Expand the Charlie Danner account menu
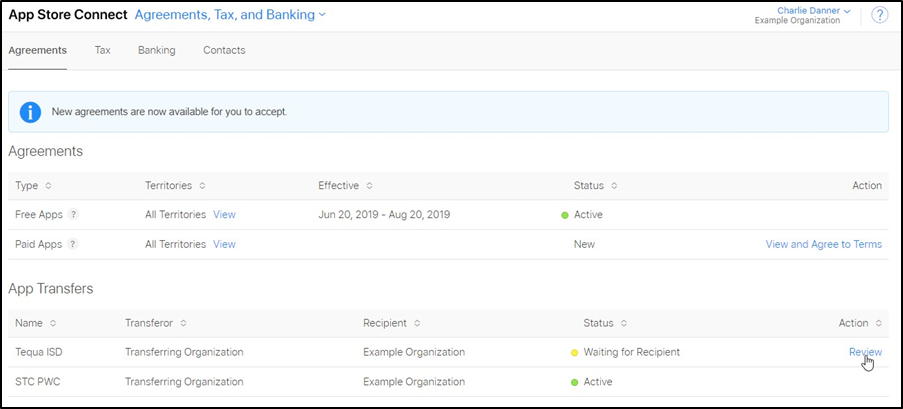Image resolution: width=903 pixels, height=409 pixels. 813,11
